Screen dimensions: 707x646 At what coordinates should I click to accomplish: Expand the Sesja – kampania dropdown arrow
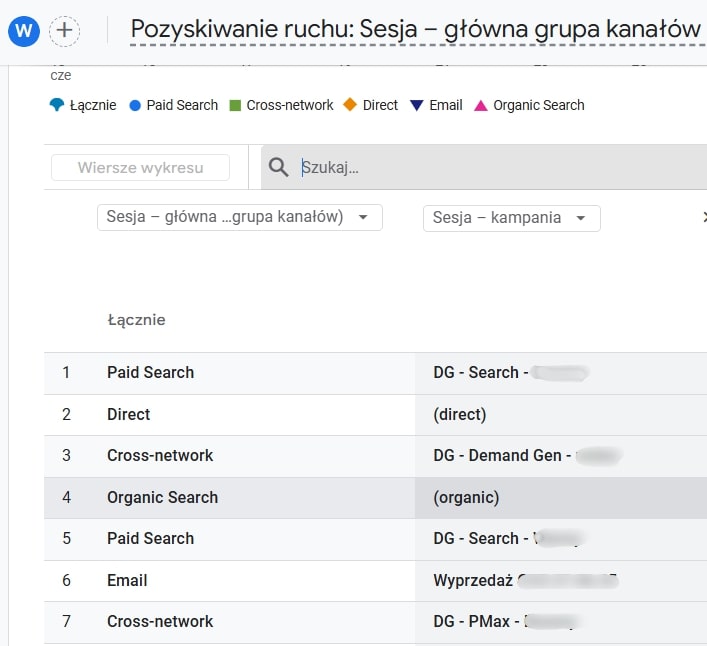(x=580, y=218)
